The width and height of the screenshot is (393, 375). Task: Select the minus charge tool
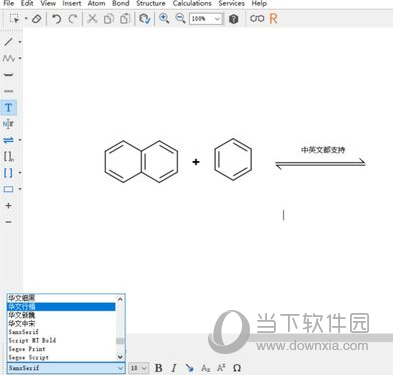pyautogui.click(x=8, y=222)
